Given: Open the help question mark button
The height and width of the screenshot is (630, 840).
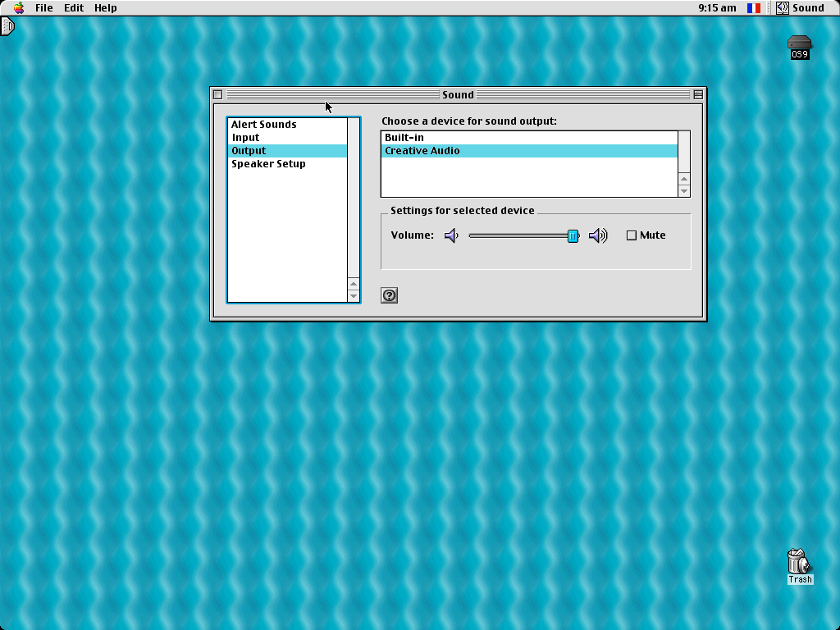Looking at the screenshot, I should [389, 295].
